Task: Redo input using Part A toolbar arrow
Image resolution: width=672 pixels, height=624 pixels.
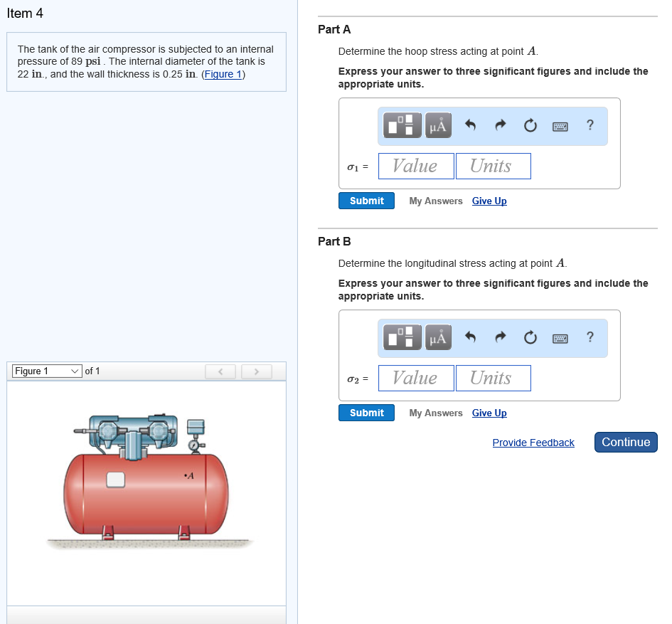Action: coord(500,125)
